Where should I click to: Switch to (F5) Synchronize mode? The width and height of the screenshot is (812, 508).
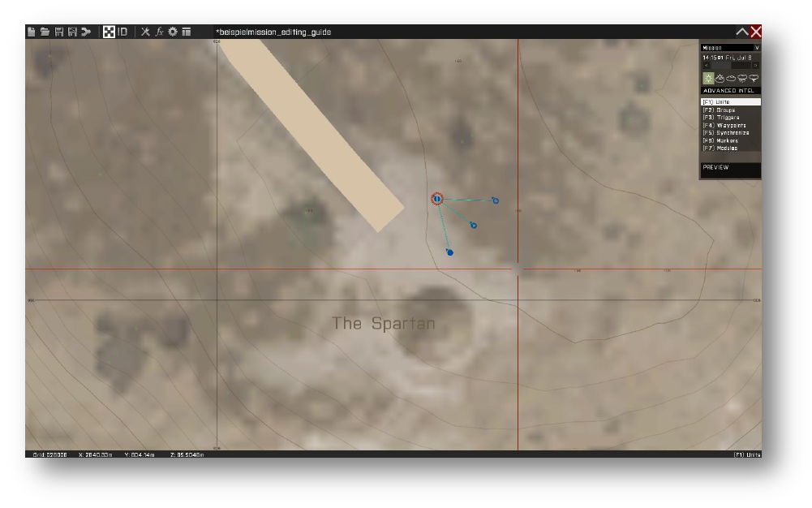[731, 132]
